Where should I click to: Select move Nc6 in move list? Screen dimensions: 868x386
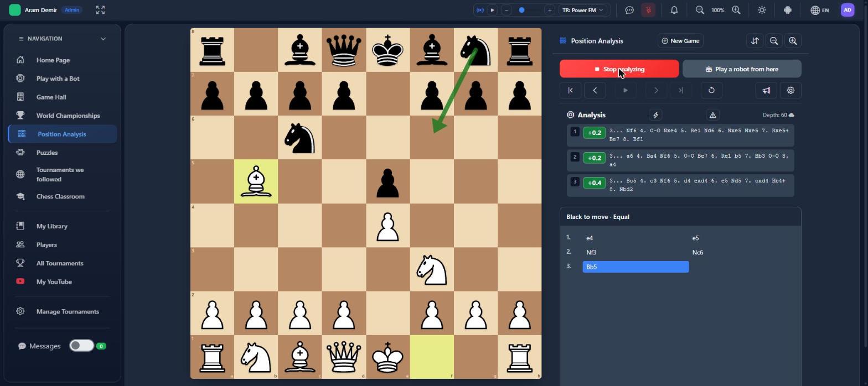742,252
